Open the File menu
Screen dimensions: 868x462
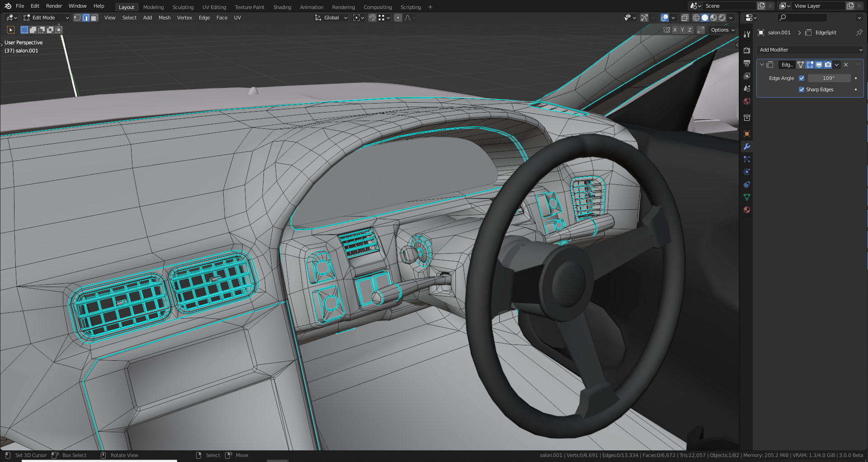20,6
